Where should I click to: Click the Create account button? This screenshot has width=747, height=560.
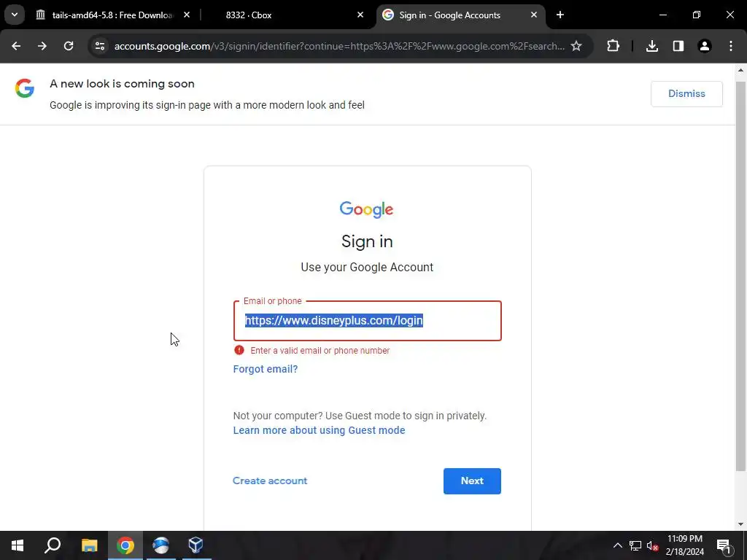(270, 481)
